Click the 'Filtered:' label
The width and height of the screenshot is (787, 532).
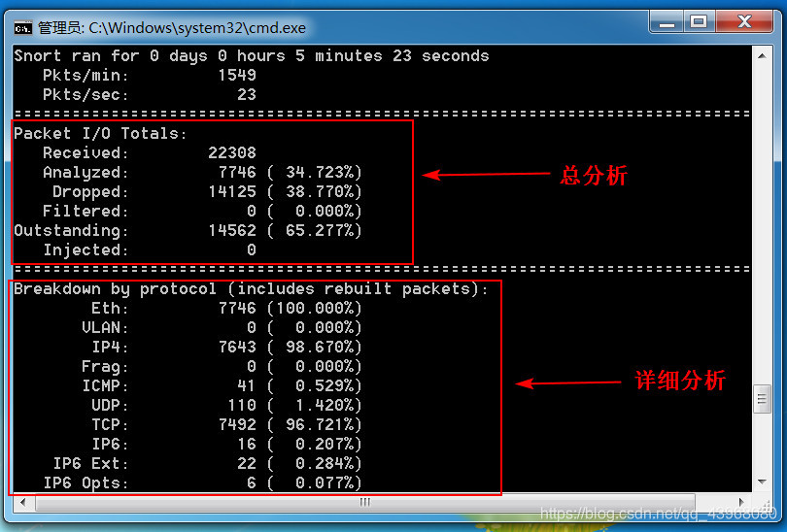coord(86,211)
